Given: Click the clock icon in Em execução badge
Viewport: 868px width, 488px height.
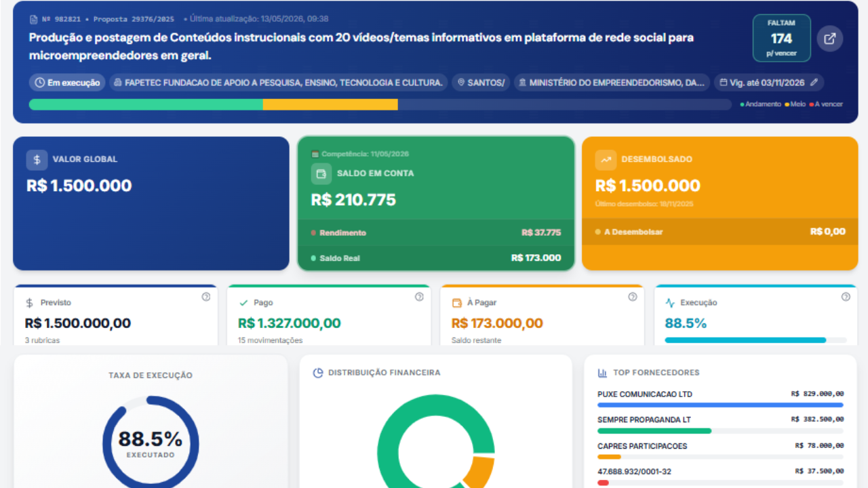Looking at the screenshot, I should click(39, 83).
